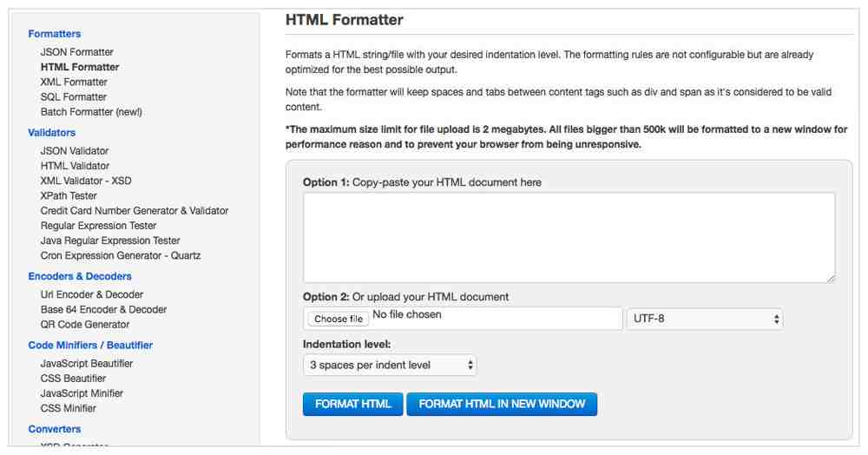Focus the HTML document paste textarea

[x=569, y=237]
